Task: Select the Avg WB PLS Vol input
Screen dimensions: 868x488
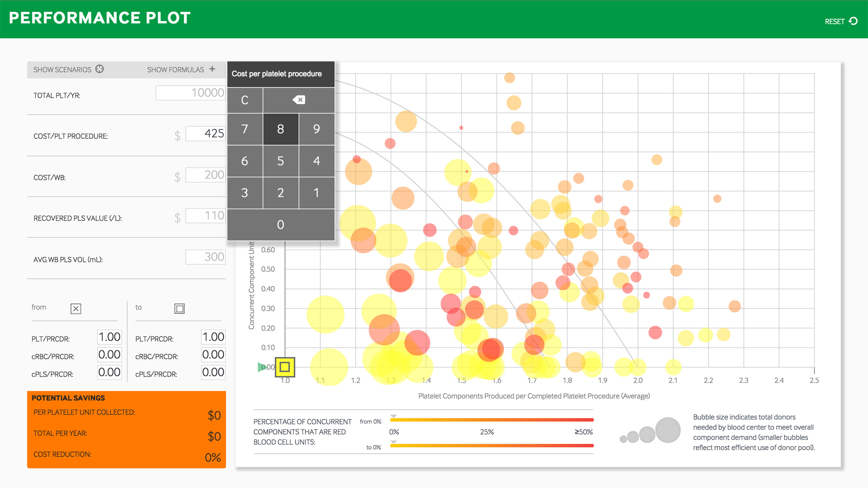Action: [x=206, y=257]
